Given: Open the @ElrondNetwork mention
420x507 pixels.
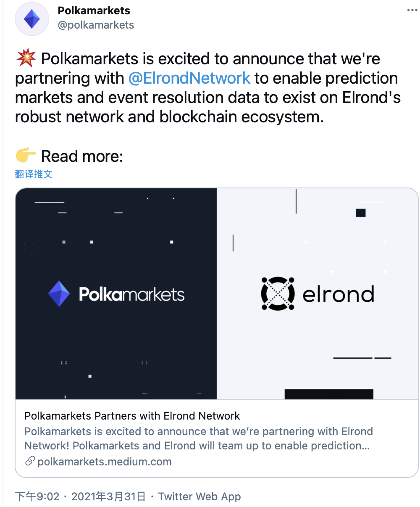Looking at the screenshot, I should tap(189, 78).
